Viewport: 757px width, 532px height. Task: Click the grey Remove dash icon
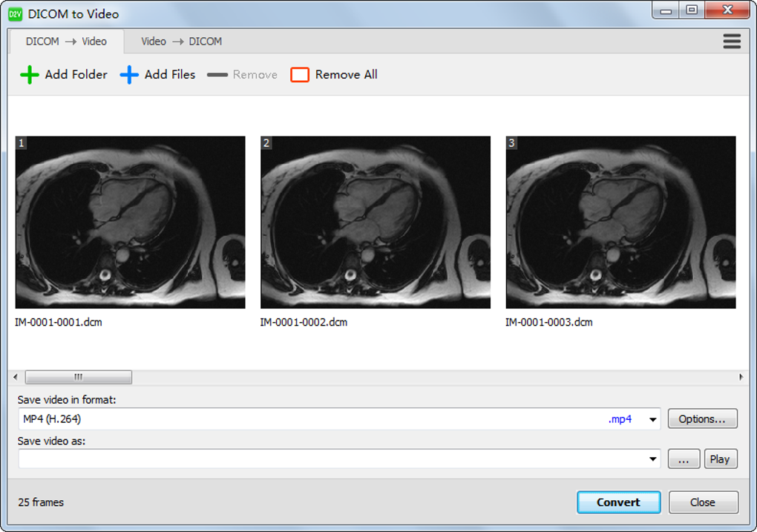(217, 75)
